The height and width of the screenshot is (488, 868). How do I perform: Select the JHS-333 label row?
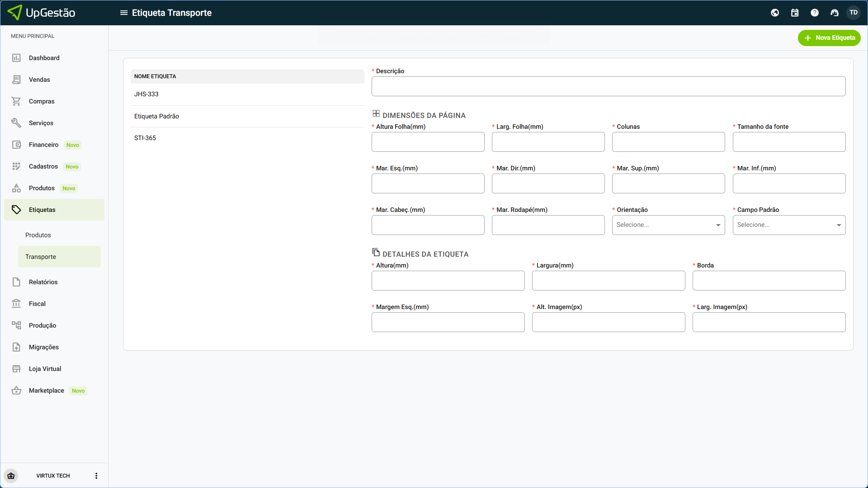tap(146, 94)
